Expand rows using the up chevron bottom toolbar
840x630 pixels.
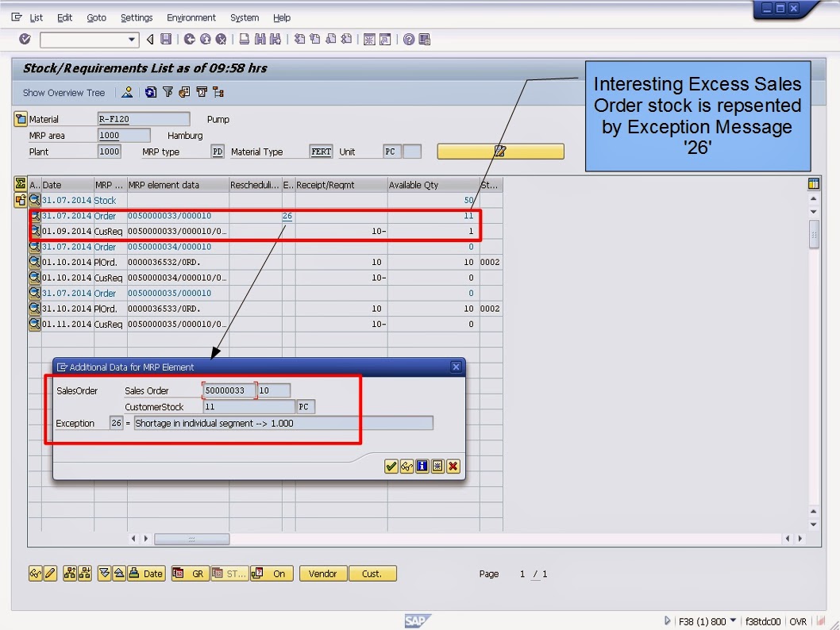tap(120, 573)
